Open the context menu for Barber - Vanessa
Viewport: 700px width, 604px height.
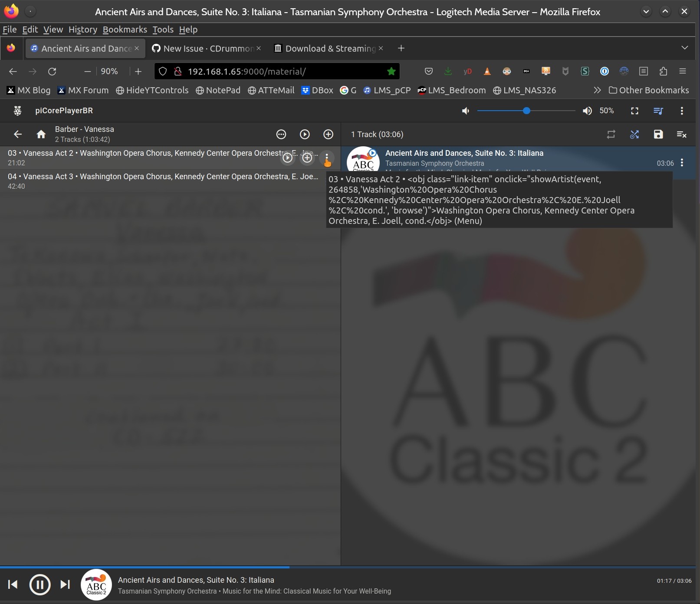(x=281, y=135)
